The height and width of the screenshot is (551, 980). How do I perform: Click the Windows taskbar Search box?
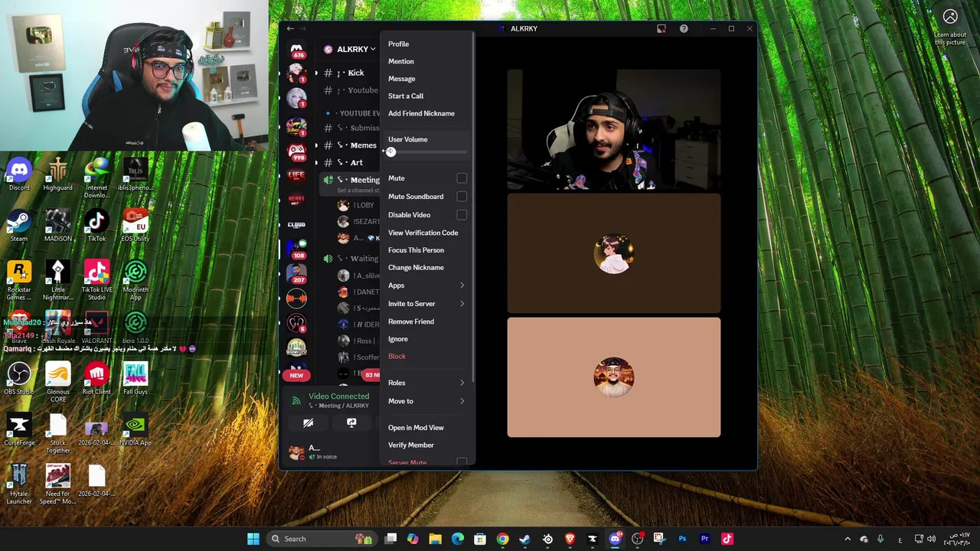point(322,539)
